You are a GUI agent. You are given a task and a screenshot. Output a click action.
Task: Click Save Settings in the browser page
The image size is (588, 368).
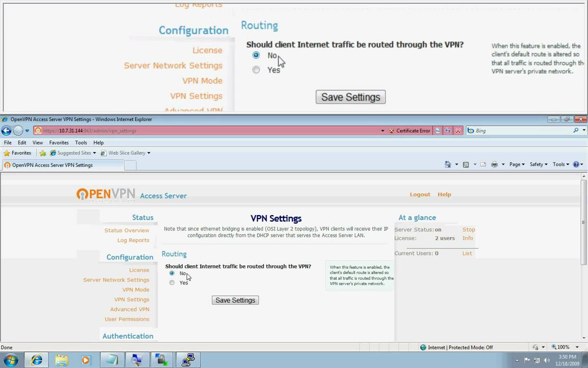pyautogui.click(x=235, y=300)
